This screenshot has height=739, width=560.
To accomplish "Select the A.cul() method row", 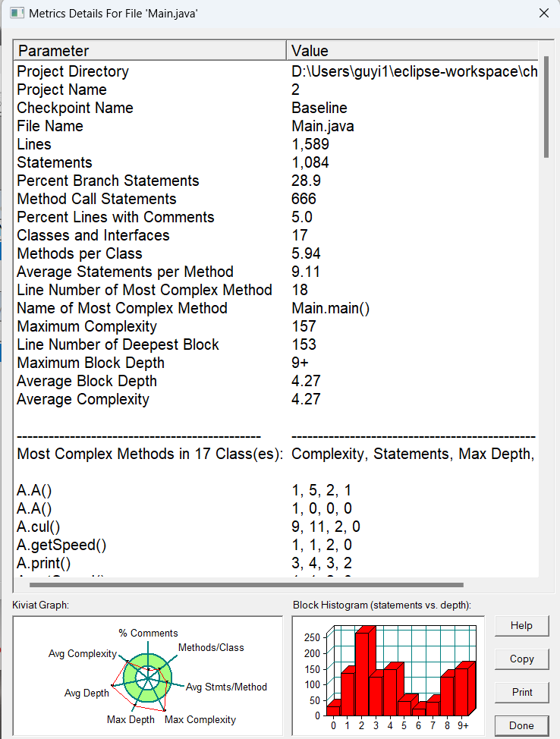I will coord(275,527).
